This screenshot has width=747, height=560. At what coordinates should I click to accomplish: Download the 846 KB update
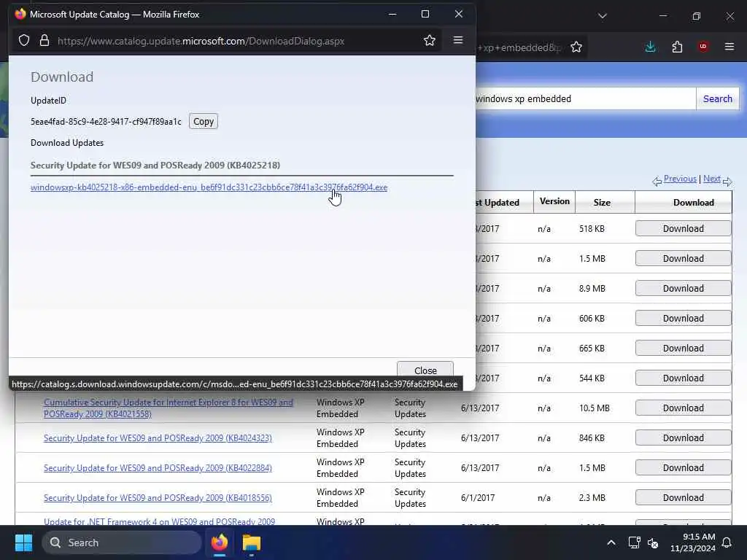[683, 437]
